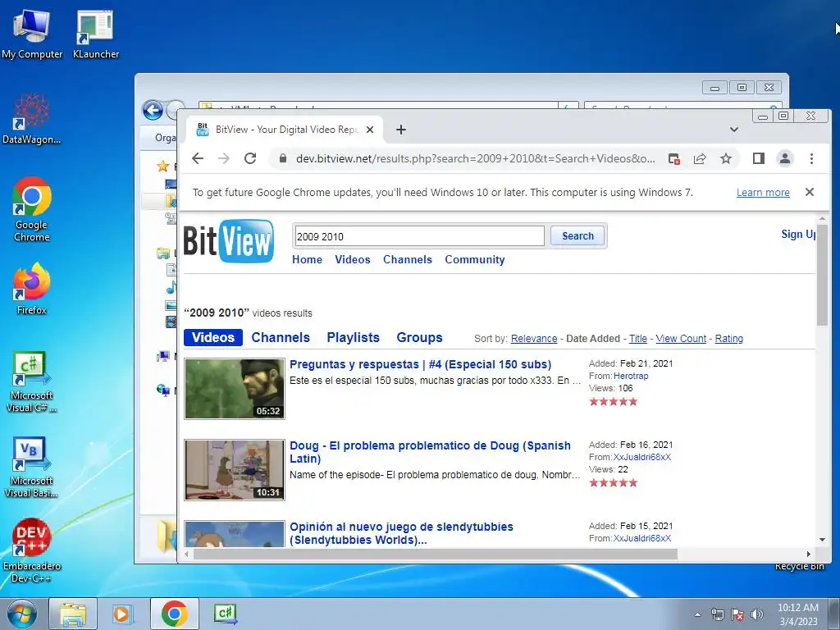This screenshot has height=630, width=840.
Task: Select the Videos results tab
Action: point(213,337)
